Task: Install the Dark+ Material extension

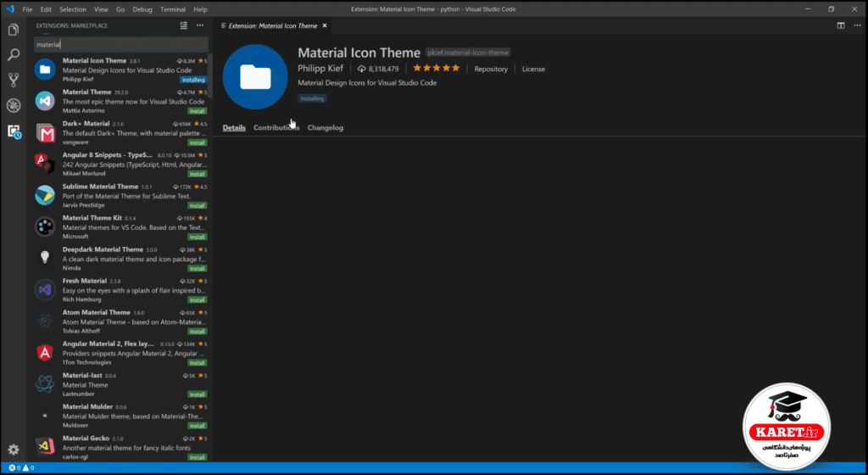Action: (197, 142)
